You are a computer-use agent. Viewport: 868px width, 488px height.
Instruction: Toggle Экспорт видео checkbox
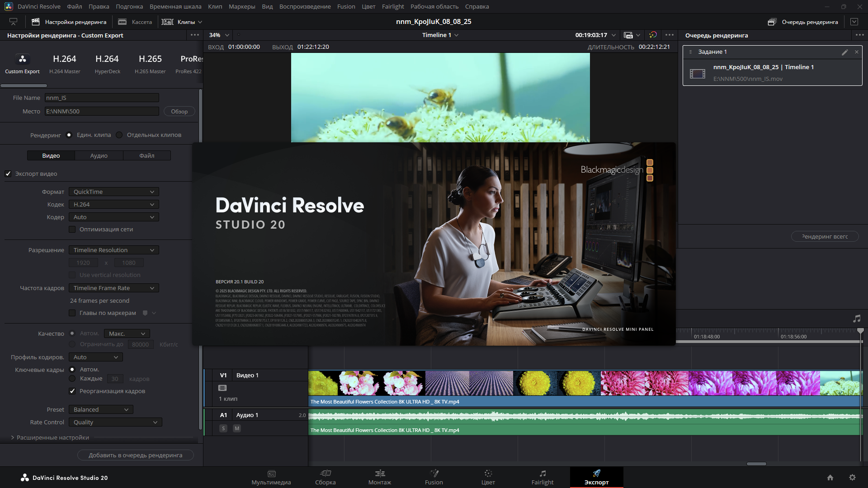point(8,174)
